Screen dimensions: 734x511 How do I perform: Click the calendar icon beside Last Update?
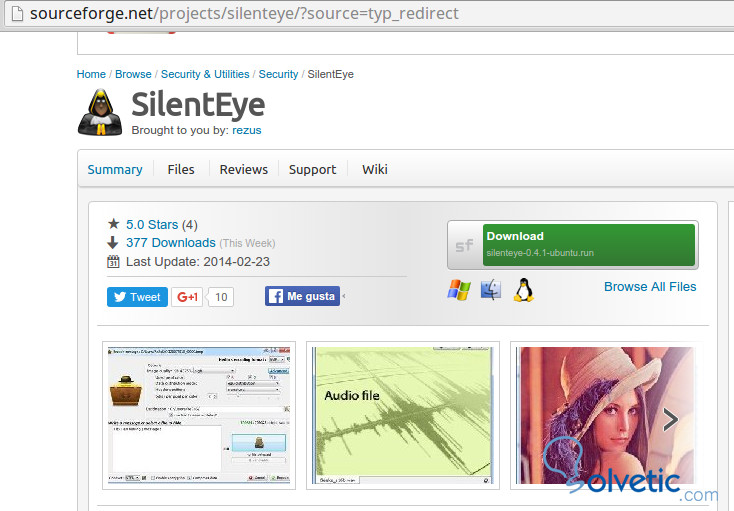(x=113, y=261)
